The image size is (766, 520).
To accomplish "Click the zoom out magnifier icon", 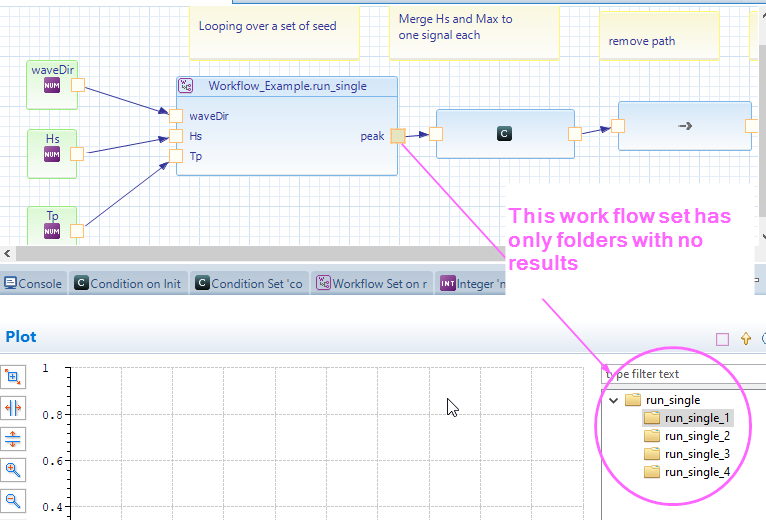I will click(x=14, y=500).
